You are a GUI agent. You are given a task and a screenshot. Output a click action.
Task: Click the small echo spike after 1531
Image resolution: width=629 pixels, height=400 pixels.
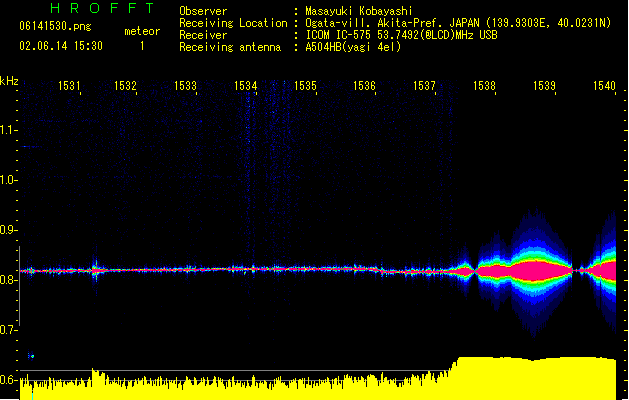click(x=95, y=271)
